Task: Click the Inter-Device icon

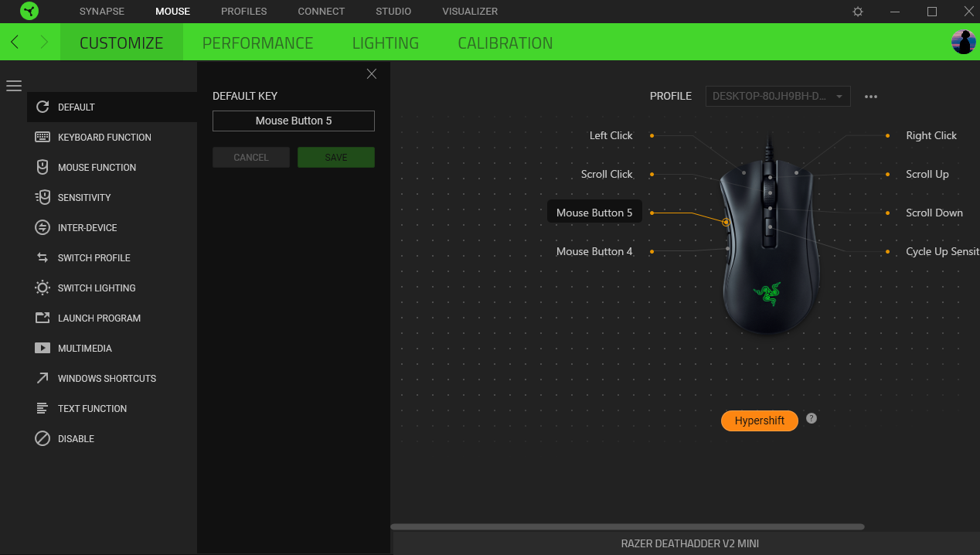Action: (x=43, y=227)
